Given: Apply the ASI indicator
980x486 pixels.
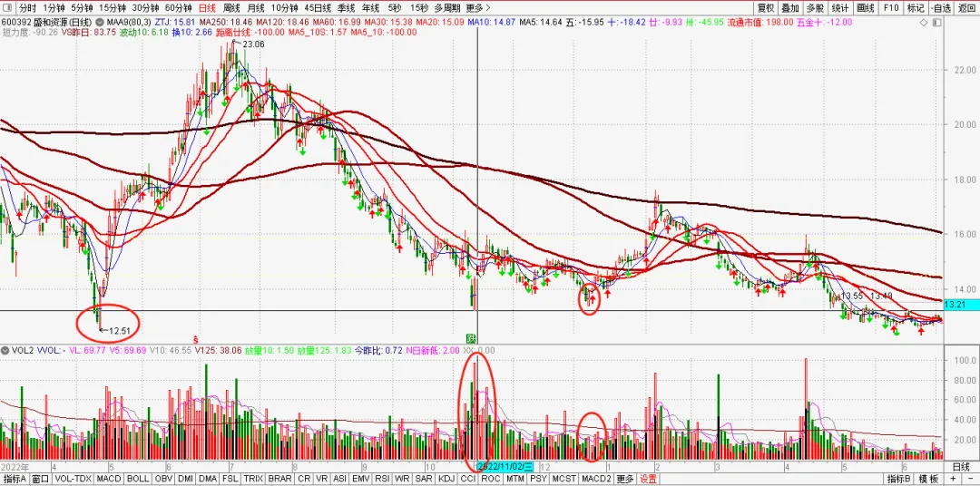Looking at the screenshot, I should 342,479.
